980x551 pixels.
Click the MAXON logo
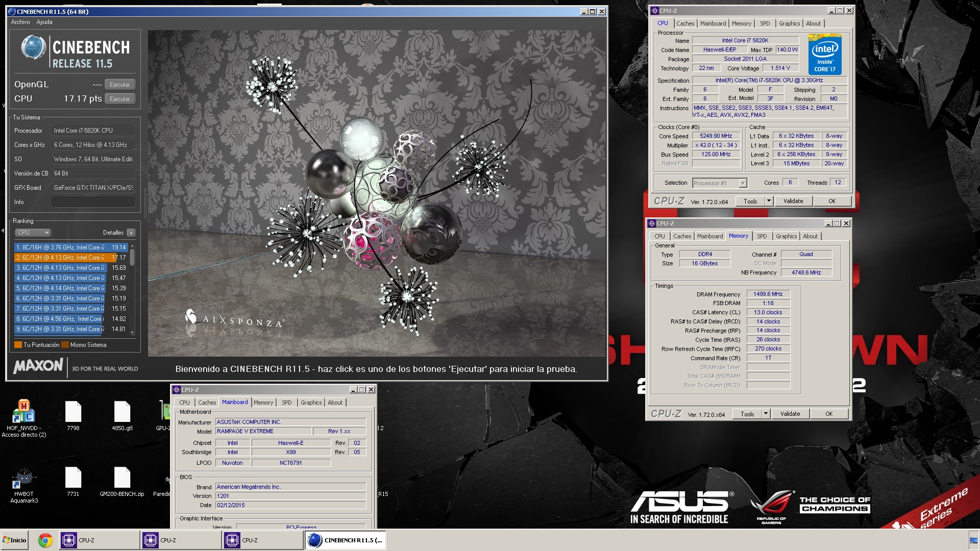pos(38,366)
